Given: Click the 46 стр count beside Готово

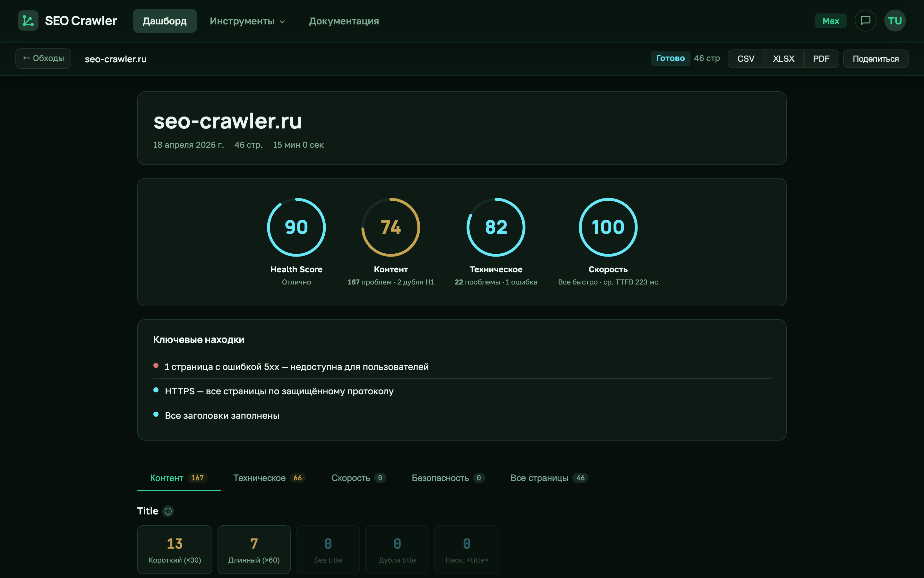Looking at the screenshot, I should click(707, 58).
